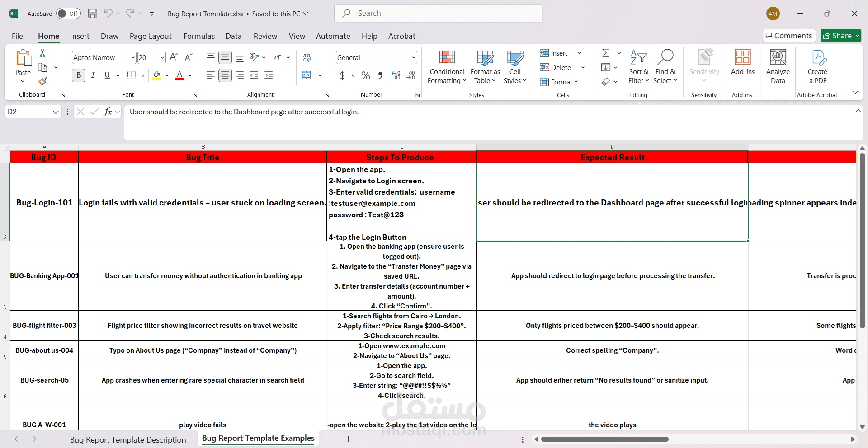868x448 pixels.
Task: Open the Name Box dropdown arrow
Action: pyautogui.click(x=56, y=112)
